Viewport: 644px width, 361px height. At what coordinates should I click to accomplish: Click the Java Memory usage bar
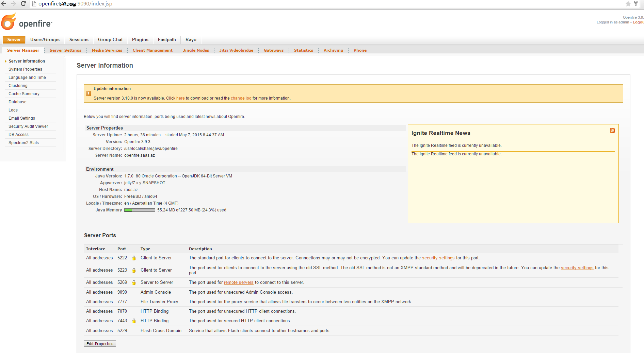coord(140,210)
